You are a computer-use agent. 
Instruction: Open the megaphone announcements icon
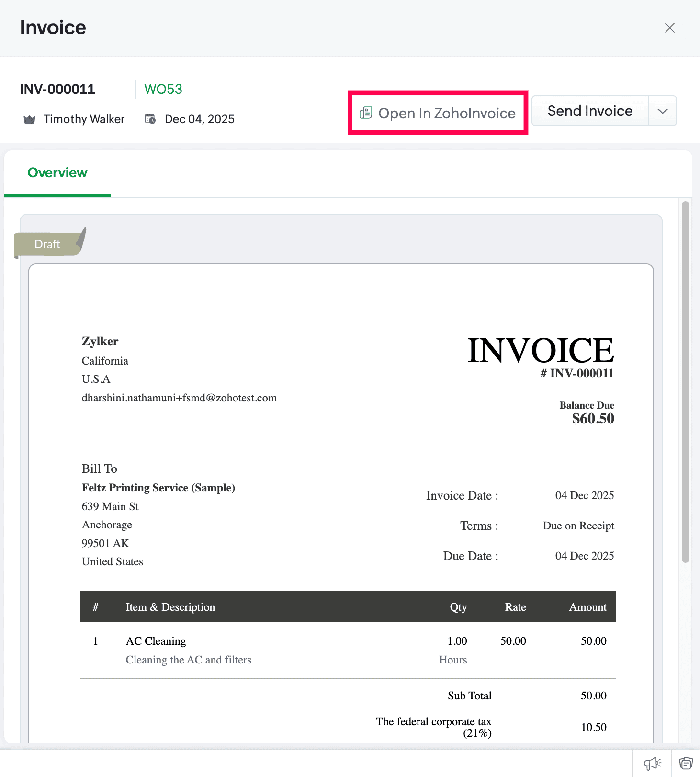(652, 763)
